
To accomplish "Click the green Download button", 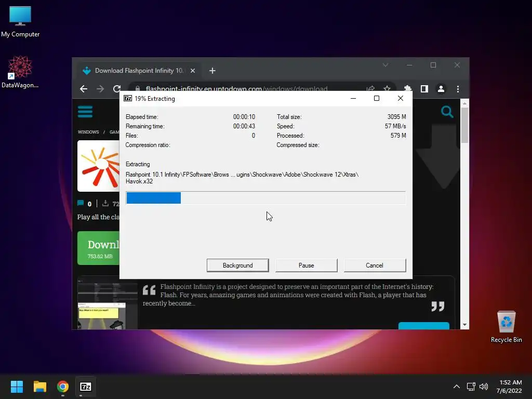I will (99, 248).
